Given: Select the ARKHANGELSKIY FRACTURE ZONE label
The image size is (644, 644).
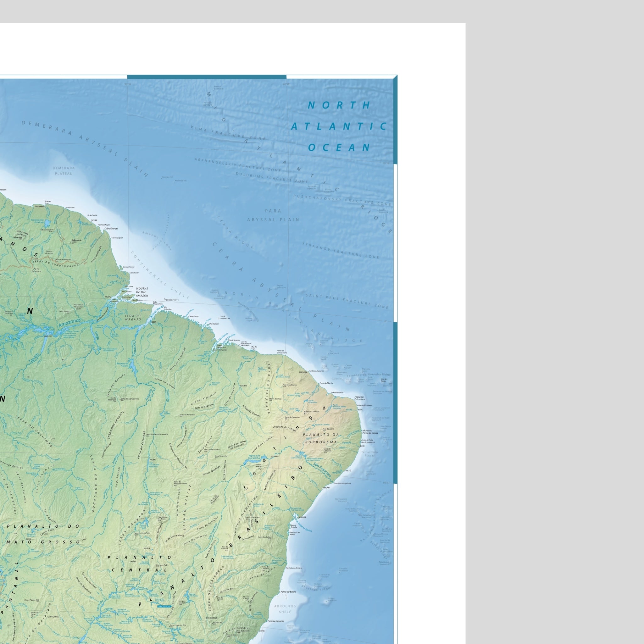Looking at the screenshot, I should [x=238, y=165].
